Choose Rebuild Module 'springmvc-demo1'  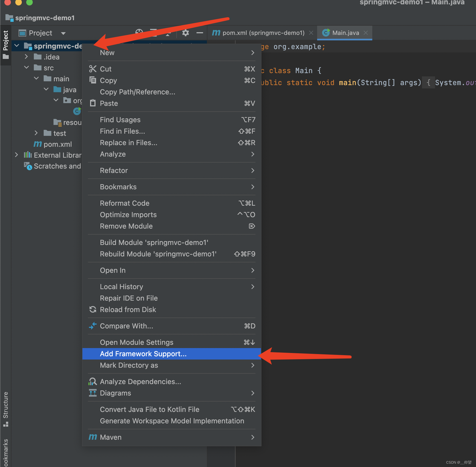point(172,254)
